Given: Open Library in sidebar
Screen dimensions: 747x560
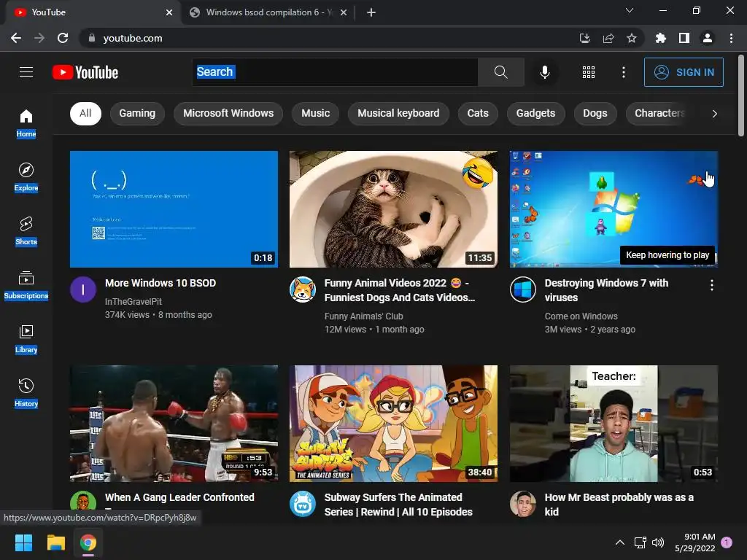Looking at the screenshot, I should pos(26,339).
